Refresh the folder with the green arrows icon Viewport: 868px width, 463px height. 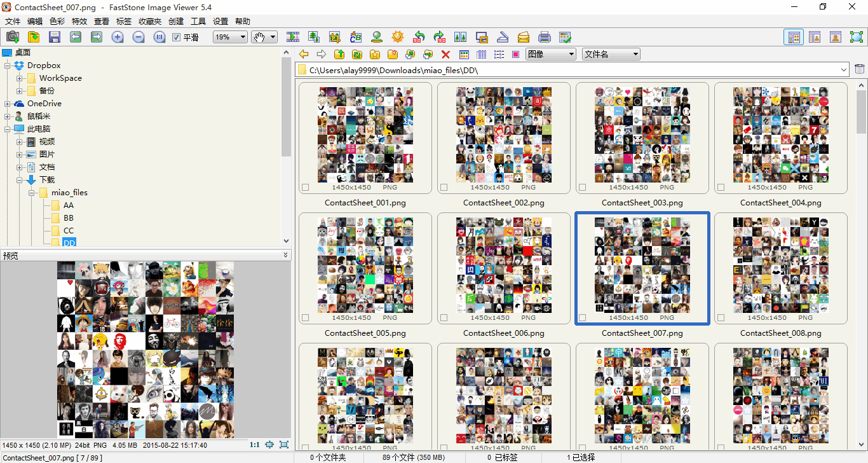tap(357, 55)
